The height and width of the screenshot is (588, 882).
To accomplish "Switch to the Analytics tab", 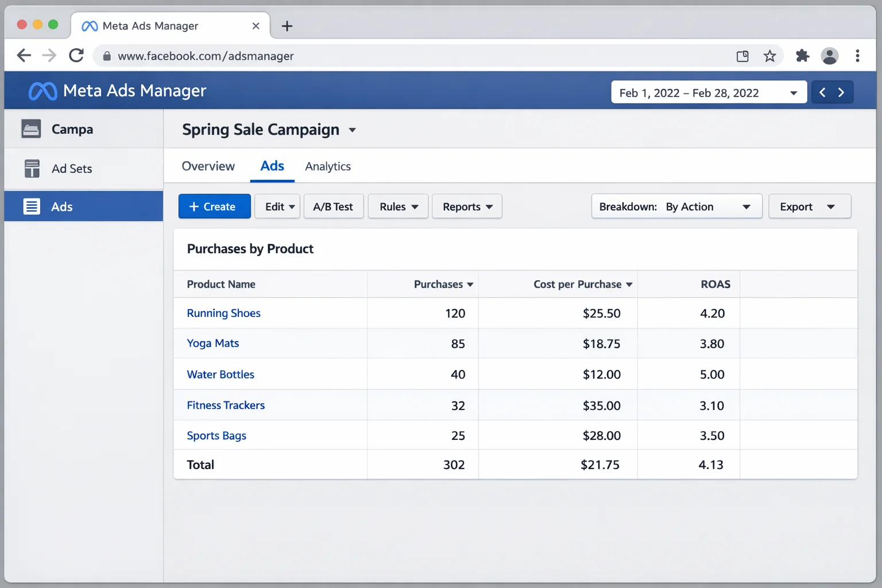I will click(x=328, y=166).
